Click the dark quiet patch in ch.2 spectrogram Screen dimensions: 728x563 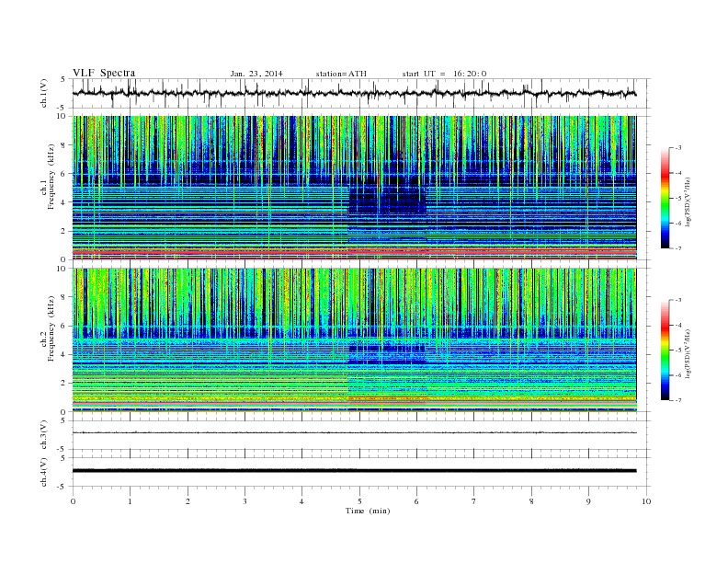point(387,354)
